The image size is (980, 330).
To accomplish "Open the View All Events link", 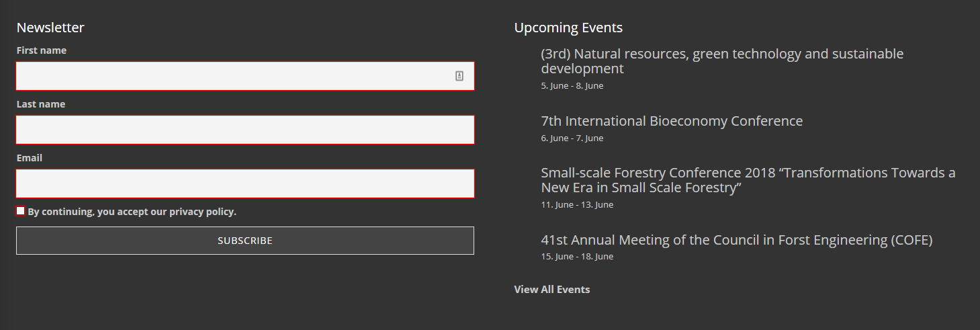I will click(x=552, y=290).
